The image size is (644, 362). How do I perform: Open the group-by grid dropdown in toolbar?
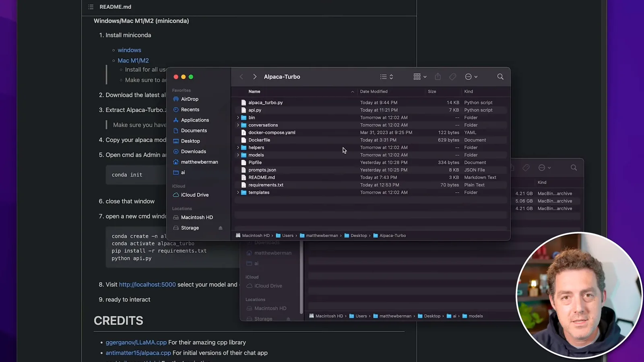click(x=420, y=77)
